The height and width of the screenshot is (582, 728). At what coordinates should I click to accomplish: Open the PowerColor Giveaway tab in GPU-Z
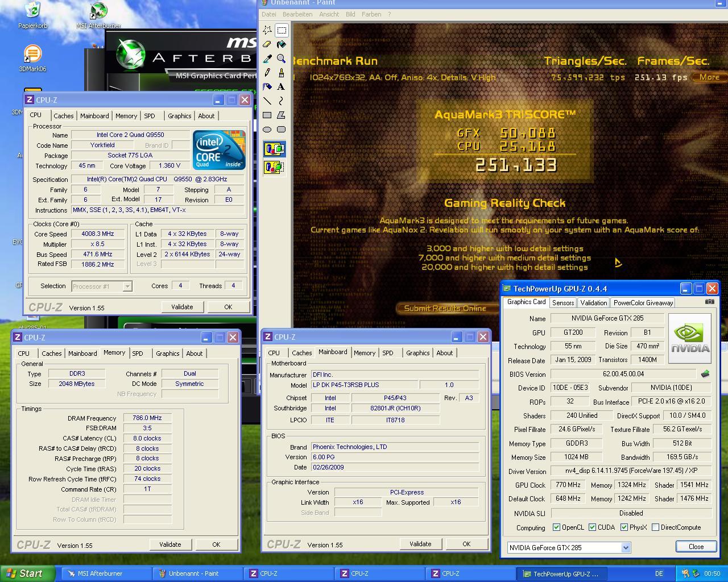click(643, 303)
